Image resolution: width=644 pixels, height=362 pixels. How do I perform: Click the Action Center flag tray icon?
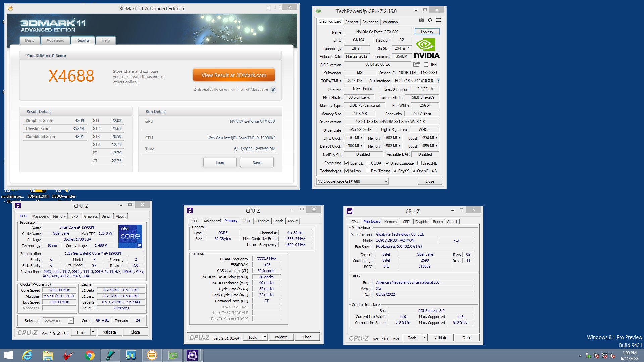596,356
